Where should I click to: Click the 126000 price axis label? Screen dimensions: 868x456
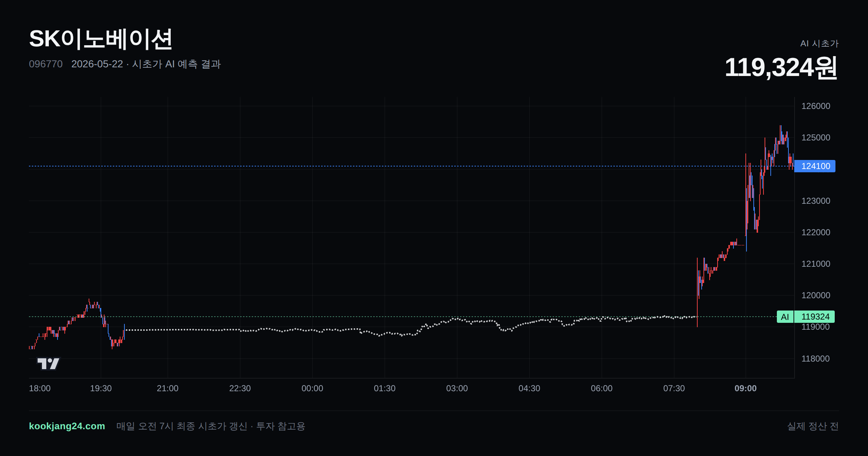[x=816, y=106]
